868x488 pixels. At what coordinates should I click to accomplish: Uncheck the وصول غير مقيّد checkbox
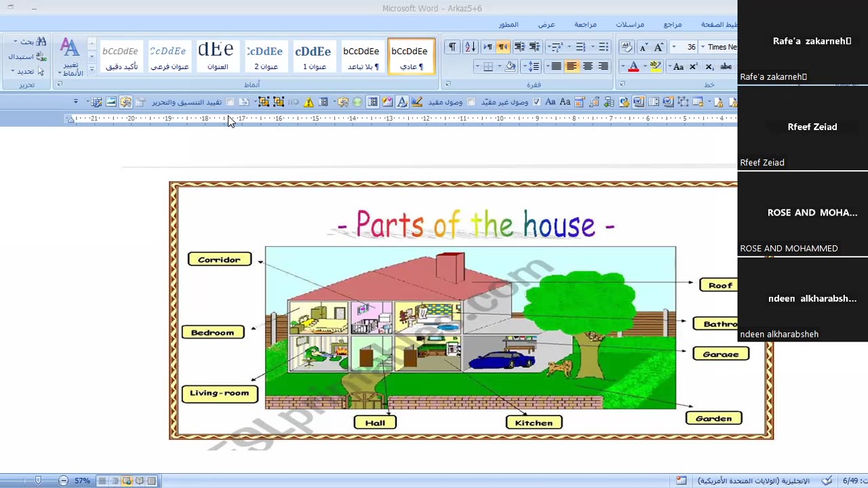[x=536, y=102]
